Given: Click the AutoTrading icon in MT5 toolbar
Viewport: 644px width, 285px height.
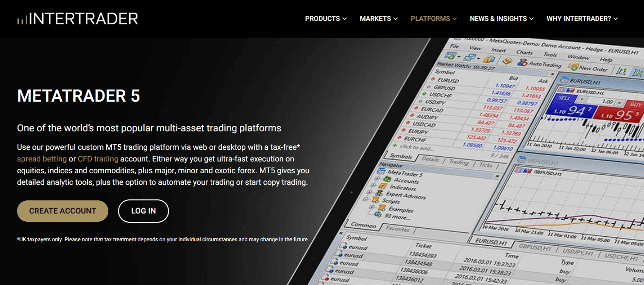Looking at the screenshot, I should tap(522, 63).
